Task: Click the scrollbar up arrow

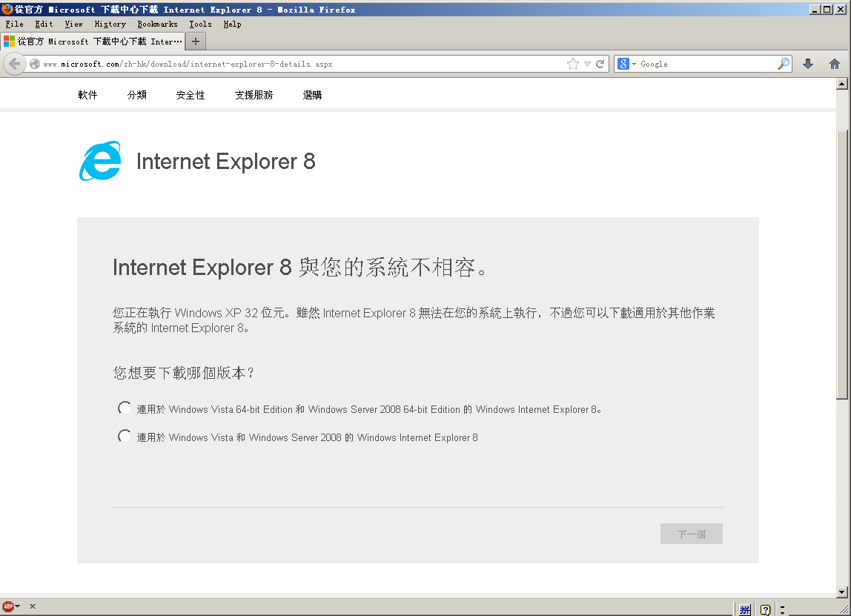Action: (x=842, y=84)
